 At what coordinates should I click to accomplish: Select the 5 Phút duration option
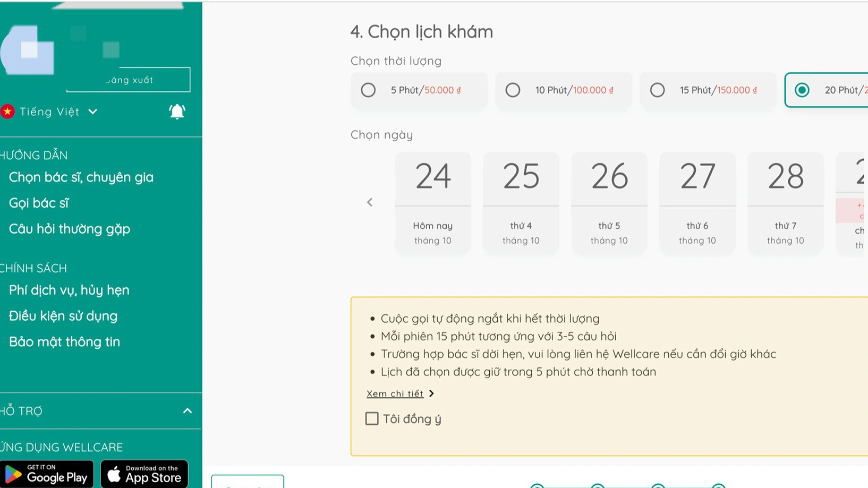tap(419, 90)
